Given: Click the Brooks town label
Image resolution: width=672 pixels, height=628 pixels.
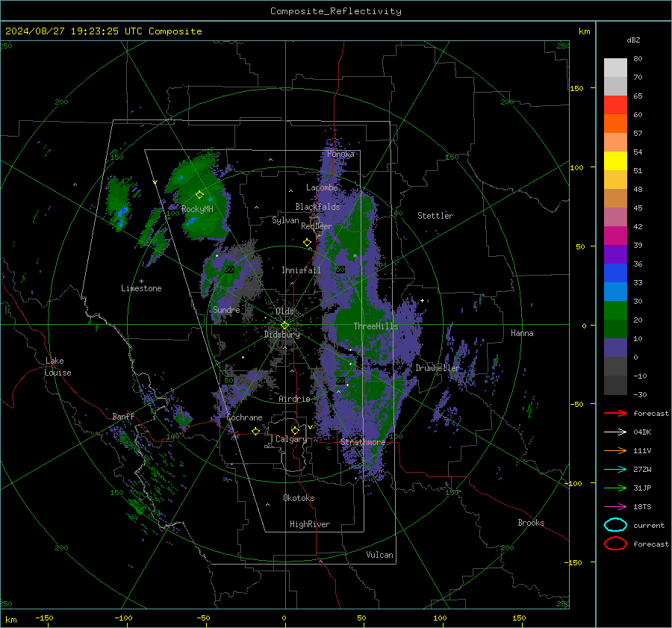Looking at the screenshot, I should pyautogui.click(x=531, y=523).
